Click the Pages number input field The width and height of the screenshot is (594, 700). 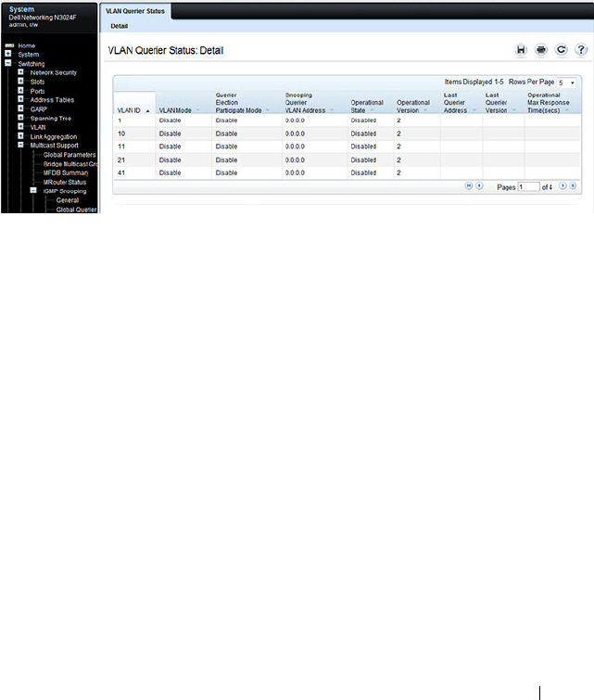click(528, 187)
